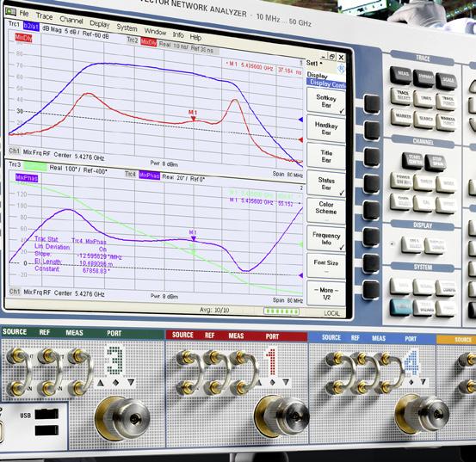The image size is (476, 462).
Task: Select purple M1 marker on lower diagram
Action: coord(193,236)
